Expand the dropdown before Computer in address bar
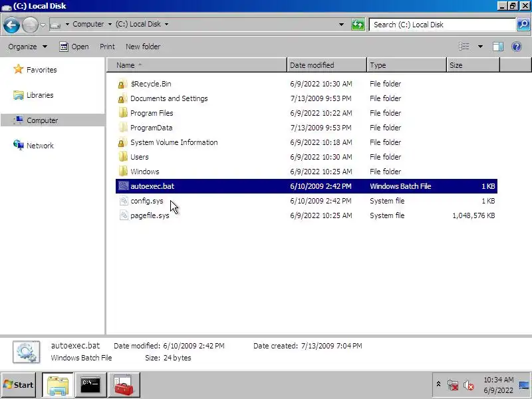The image size is (532, 399). pos(67,24)
